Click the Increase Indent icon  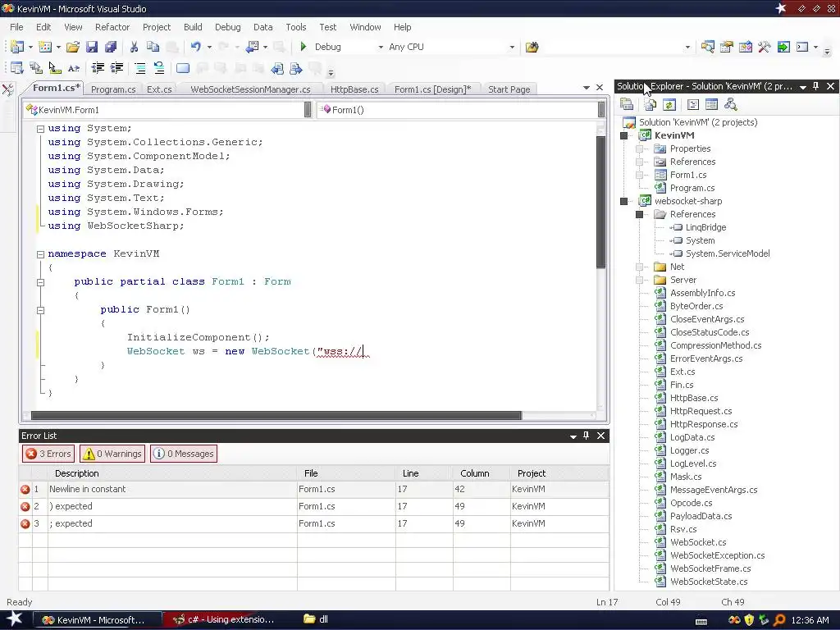pyautogui.click(x=116, y=68)
